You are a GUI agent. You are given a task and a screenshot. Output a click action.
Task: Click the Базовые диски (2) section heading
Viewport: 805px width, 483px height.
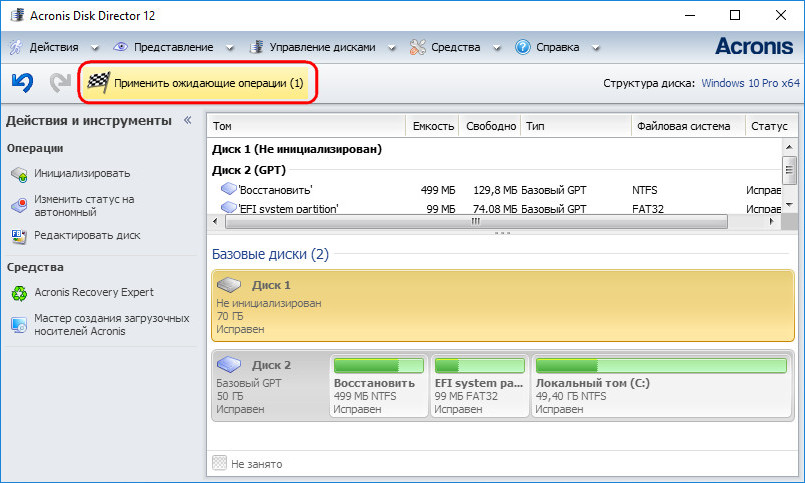tap(270, 254)
